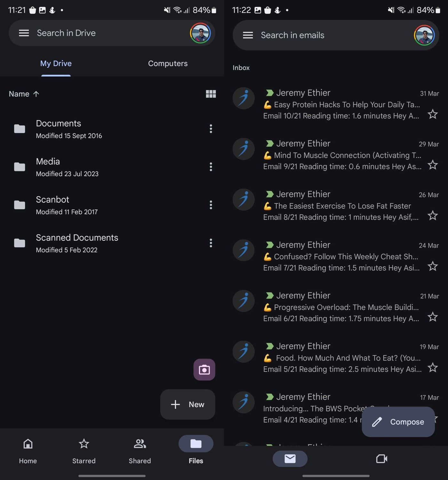Open options menu for Media folder
The height and width of the screenshot is (480, 448).
pos(211,167)
